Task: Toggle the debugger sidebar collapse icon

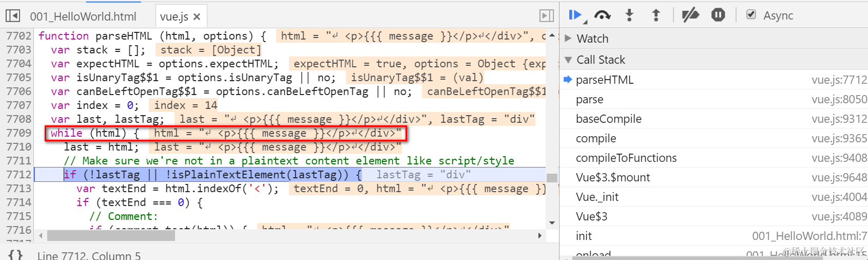Action: [x=547, y=16]
